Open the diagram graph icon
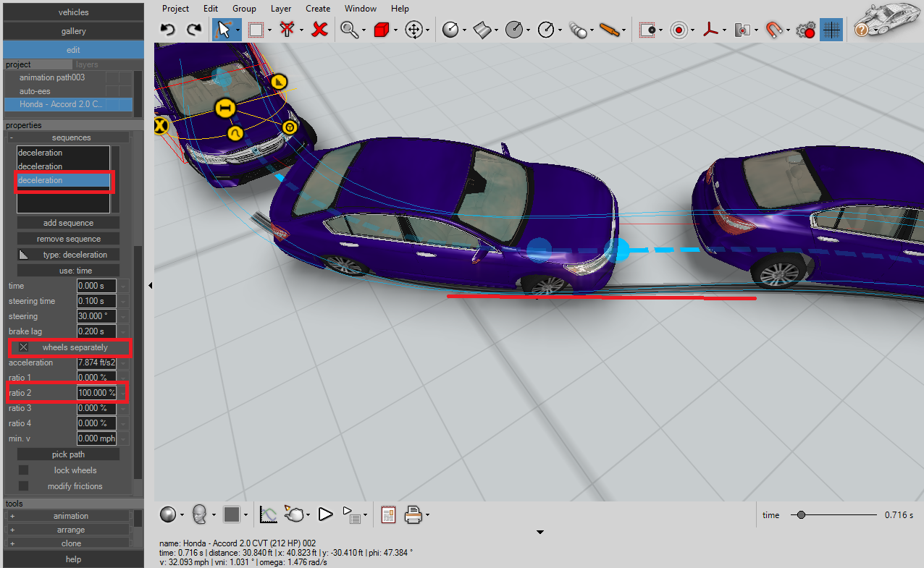The width and height of the screenshot is (924, 568). tap(269, 514)
